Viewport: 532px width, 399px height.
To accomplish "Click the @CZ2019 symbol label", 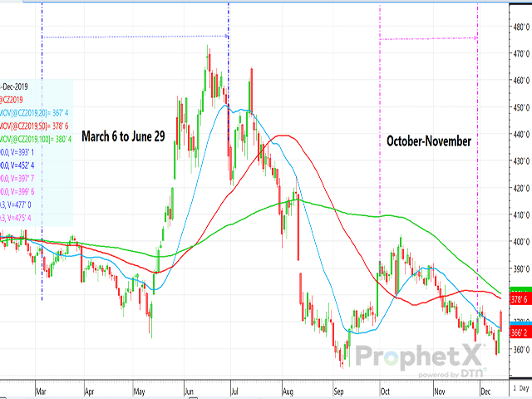I will (x=11, y=100).
